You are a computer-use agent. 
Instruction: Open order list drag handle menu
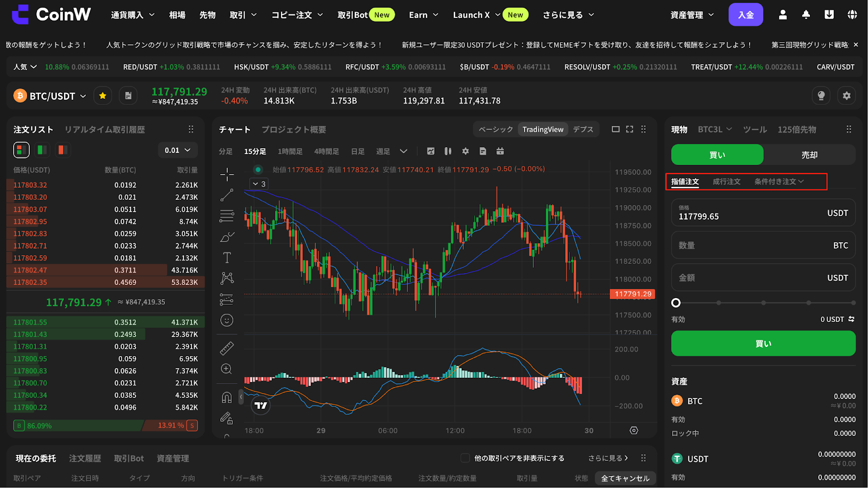[x=191, y=129]
